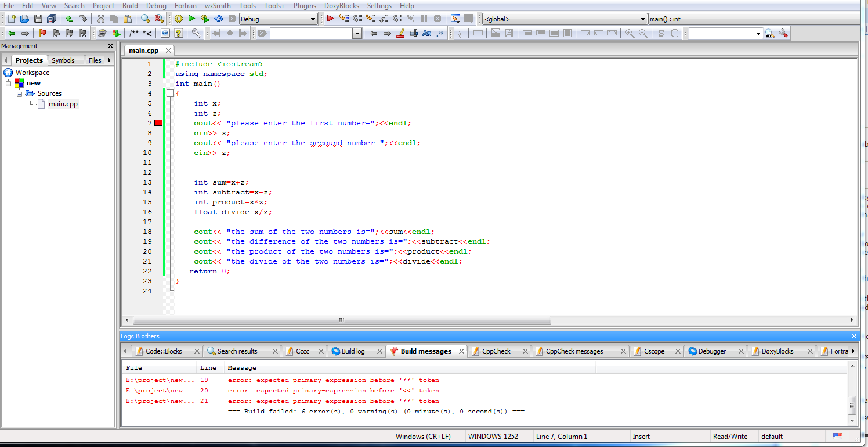Run the Build (gear) toolbar icon

point(179,18)
